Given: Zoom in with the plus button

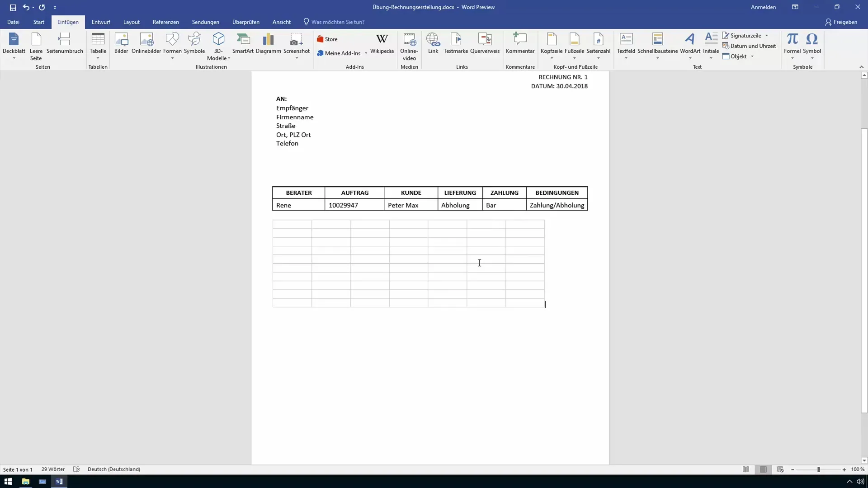Looking at the screenshot, I should pos(844,470).
